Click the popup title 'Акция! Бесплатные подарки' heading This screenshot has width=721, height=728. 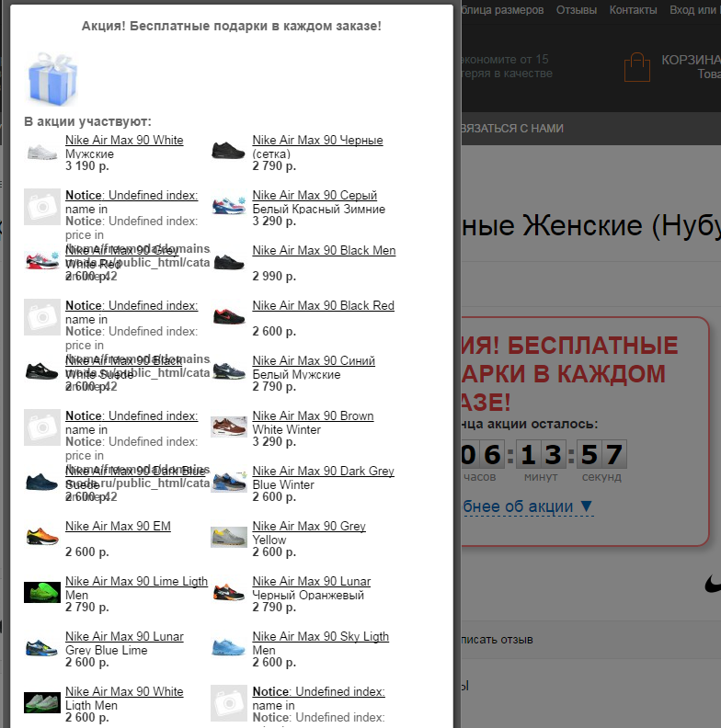(232, 26)
